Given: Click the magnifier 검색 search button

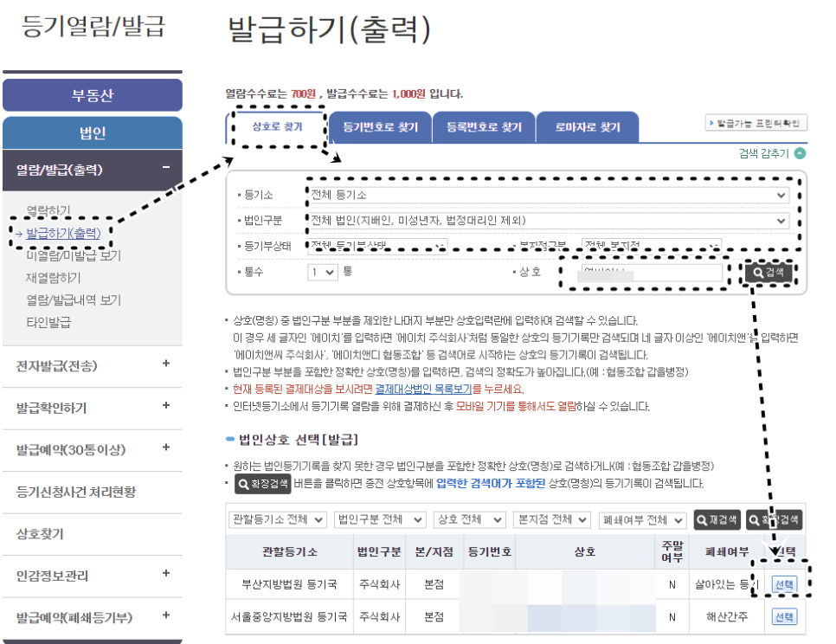Looking at the screenshot, I should [768, 272].
